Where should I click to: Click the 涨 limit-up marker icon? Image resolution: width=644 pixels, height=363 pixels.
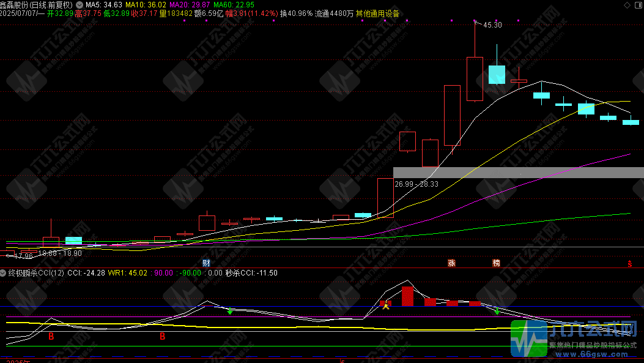[452, 263]
